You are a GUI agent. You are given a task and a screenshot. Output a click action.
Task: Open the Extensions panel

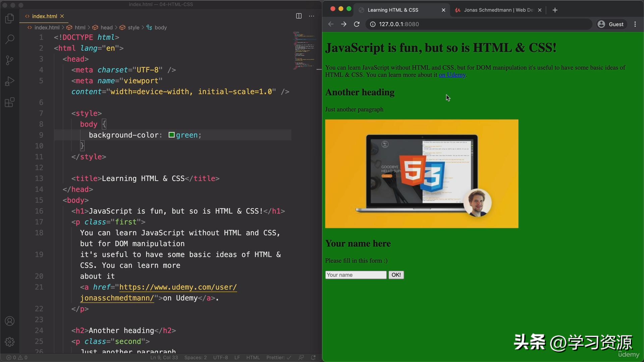coord(10,102)
